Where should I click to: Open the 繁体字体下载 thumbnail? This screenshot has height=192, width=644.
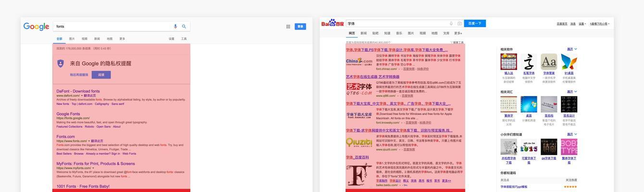[x=569, y=147]
